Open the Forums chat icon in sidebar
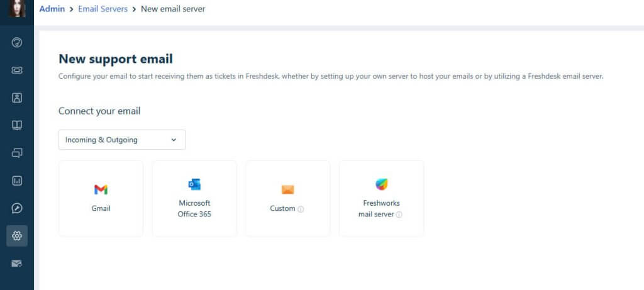Image resolution: width=644 pixels, height=290 pixels. (17, 153)
